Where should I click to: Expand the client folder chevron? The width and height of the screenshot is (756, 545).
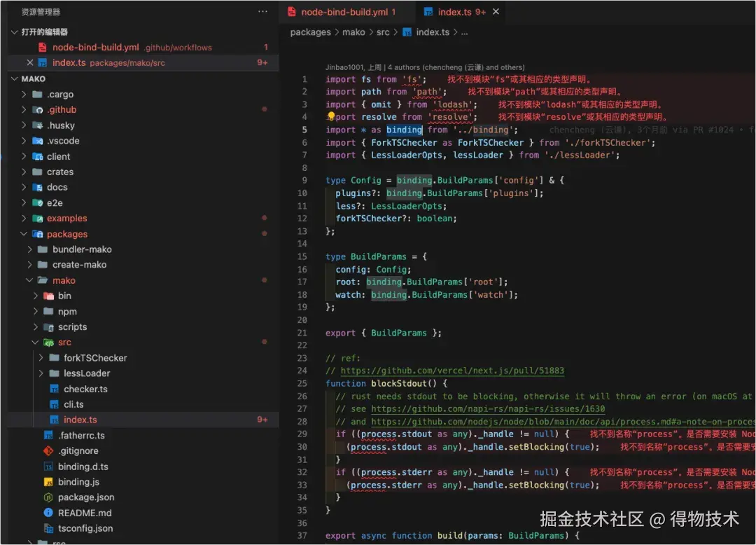coord(24,156)
